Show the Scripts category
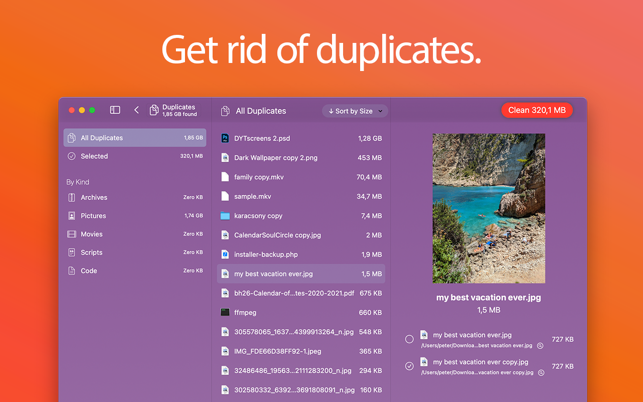Image resolution: width=643 pixels, height=402 pixels. point(135,252)
